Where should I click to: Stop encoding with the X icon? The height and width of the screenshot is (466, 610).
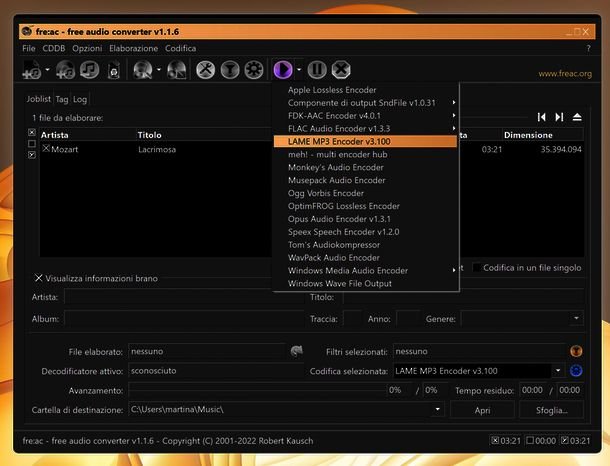341,70
